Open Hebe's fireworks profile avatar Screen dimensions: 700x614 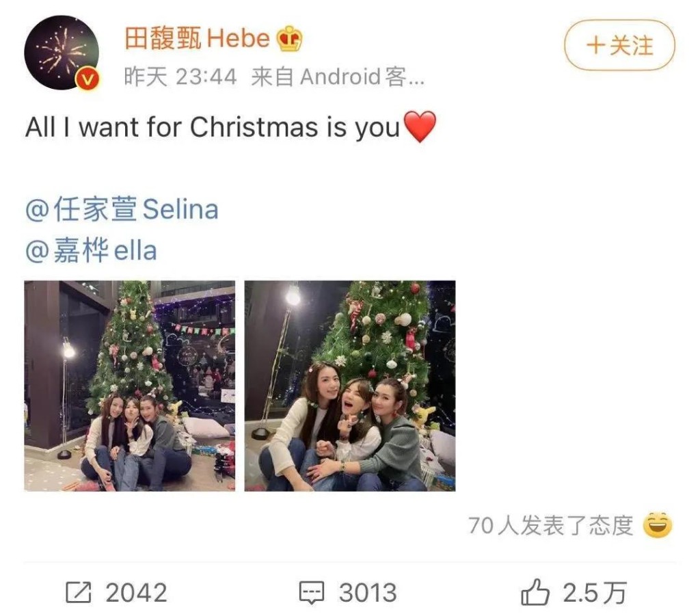coord(62,53)
